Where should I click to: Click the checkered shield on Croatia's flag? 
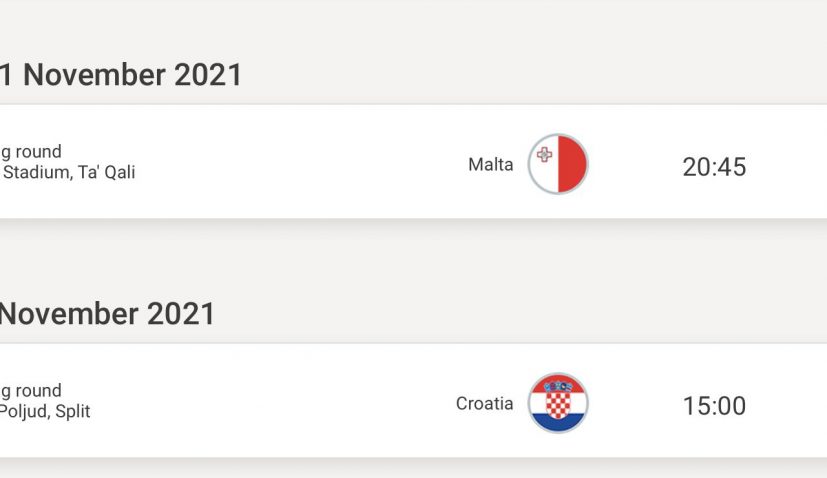558,401
